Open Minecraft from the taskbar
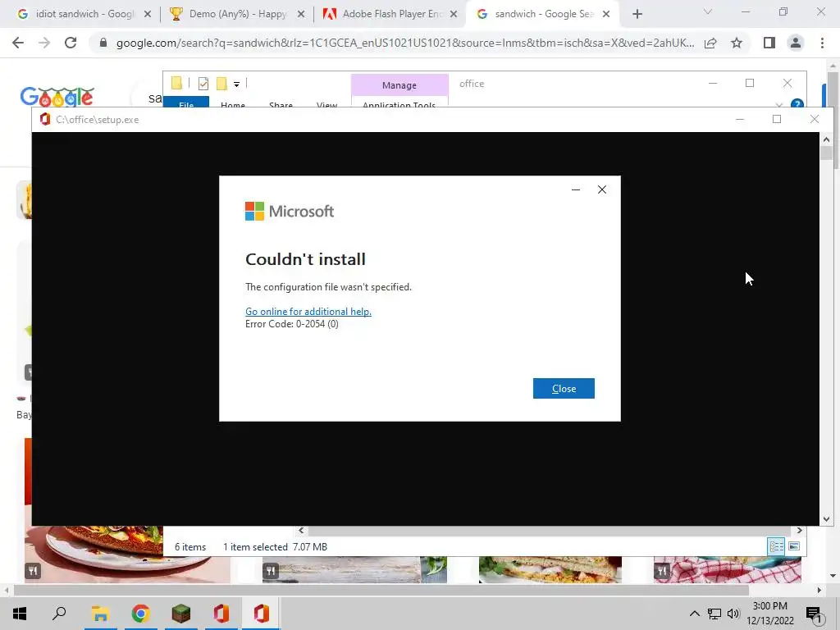The image size is (840, 630). click(180, 614)
